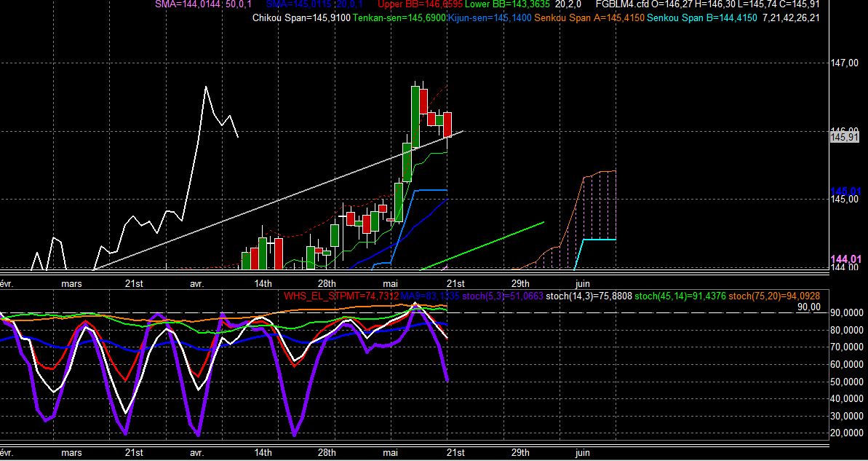Click the Upper BB=146,6595 legend label
This screenshot has height=461, width=868.
click(420, 4)
